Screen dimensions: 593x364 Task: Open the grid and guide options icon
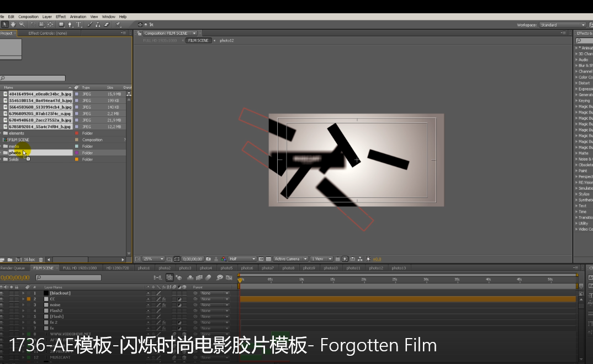coord(169,259)
